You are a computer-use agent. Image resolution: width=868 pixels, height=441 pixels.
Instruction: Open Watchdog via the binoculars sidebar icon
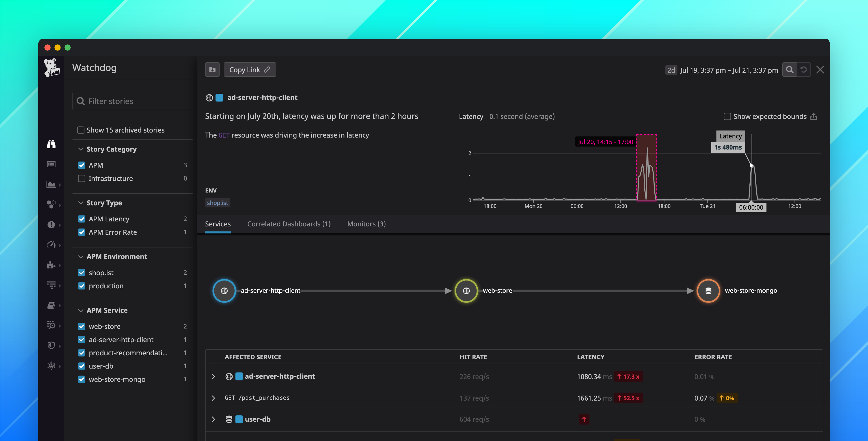pos(51,144)
